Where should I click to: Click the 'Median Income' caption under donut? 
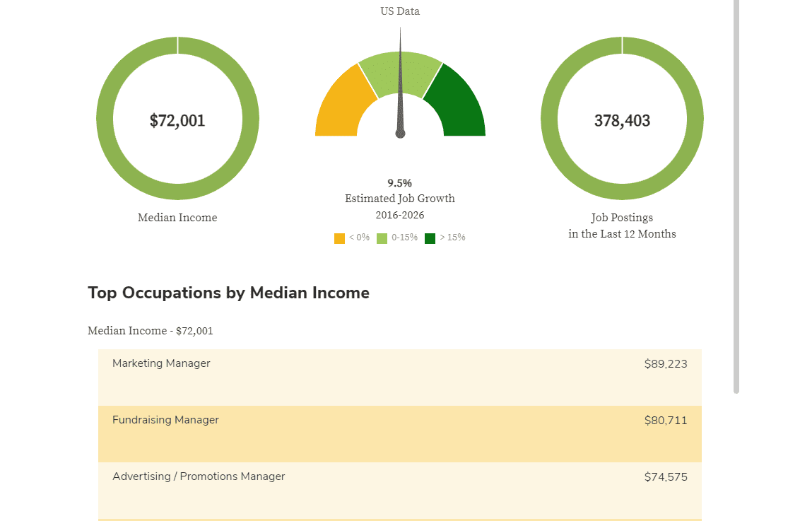pos(177,218)
